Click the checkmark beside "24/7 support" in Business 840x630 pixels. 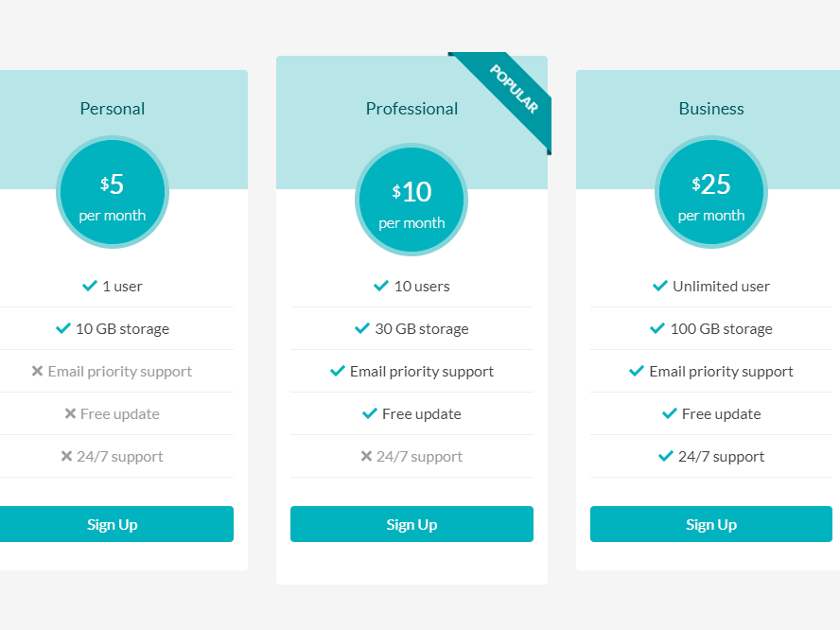(665, 456)
